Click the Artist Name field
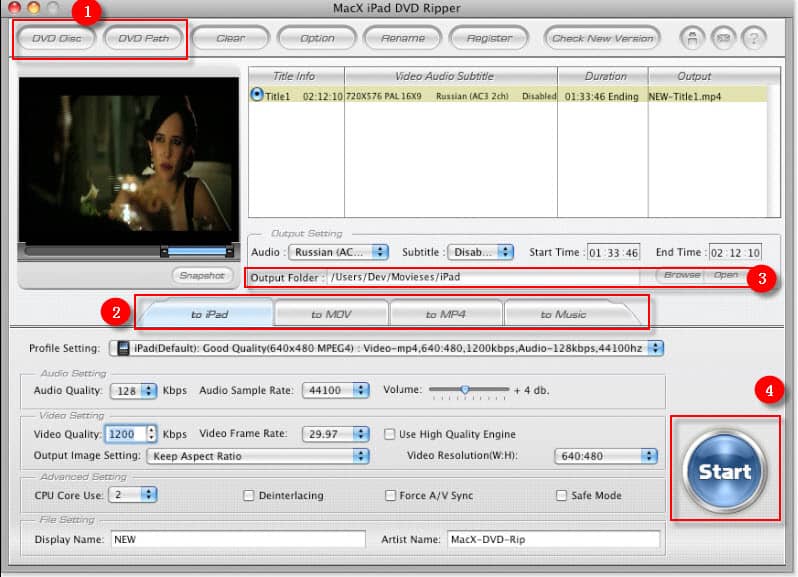This screenshot has width=798, height=577. [x=554, y=539]
